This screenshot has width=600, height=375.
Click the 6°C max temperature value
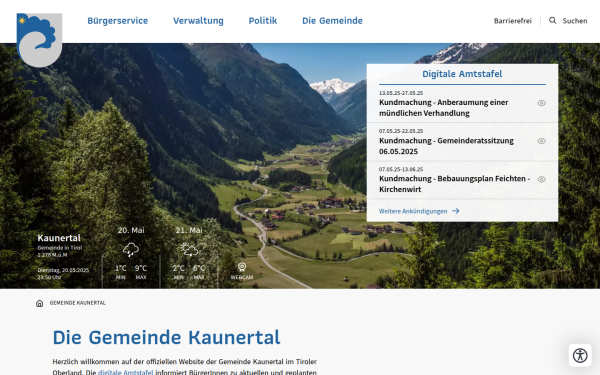(x=199, y=268)
